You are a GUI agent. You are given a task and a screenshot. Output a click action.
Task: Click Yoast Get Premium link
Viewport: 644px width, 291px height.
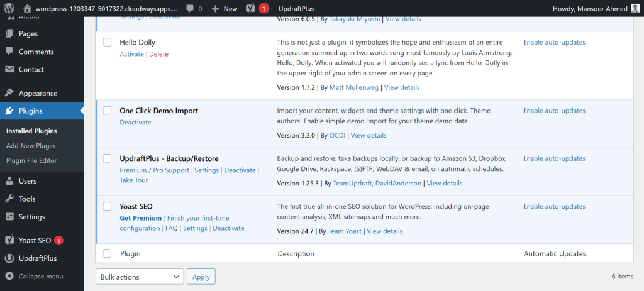tap(141, 218)
